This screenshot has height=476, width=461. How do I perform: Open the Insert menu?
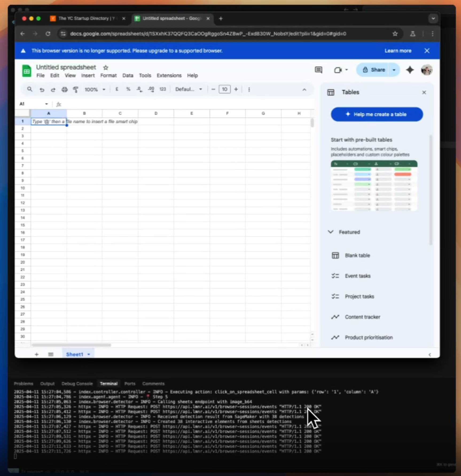coord(88,76)
